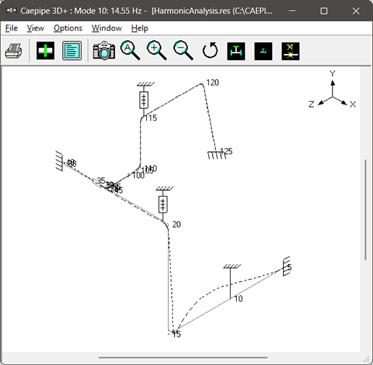
Task: Click the Zoom In magnifier icon
Action: [157, 51]
